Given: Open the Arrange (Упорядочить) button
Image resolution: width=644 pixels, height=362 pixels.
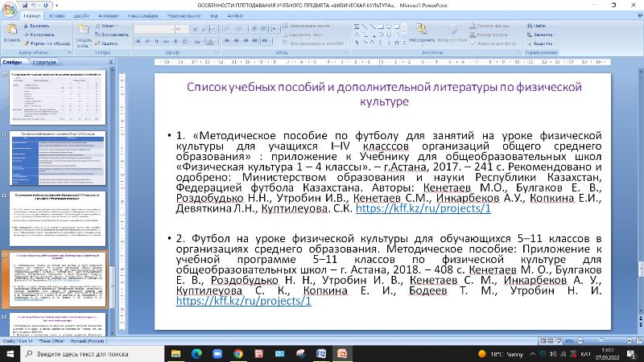Looking at the screenshot, I should click(x=422, y=33).
